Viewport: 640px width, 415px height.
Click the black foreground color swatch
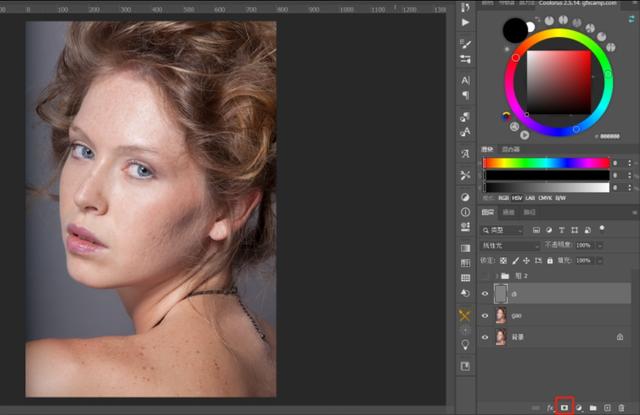click(x=515, y=30)
